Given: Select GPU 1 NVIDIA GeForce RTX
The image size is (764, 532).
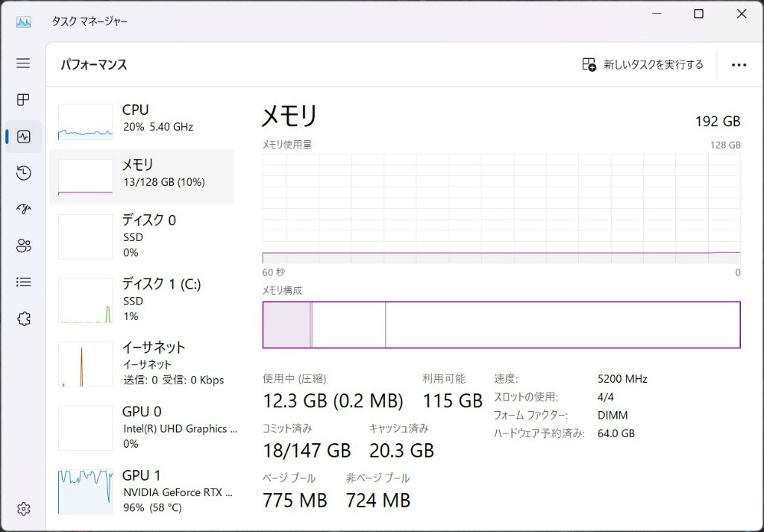Looking at the screenshot, I should coord(142,491).
